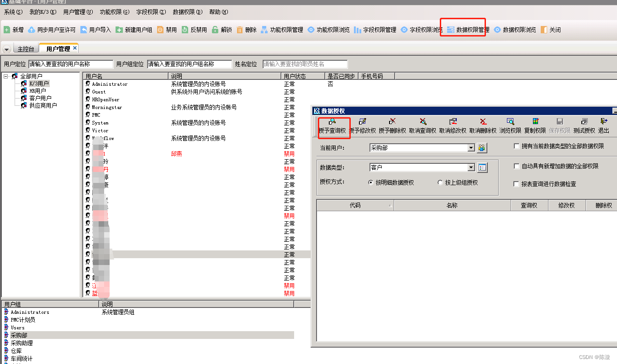Select the 禁用 toolbar icon
The width and height of the screenshot is (617, 364).
pos(166,29)
